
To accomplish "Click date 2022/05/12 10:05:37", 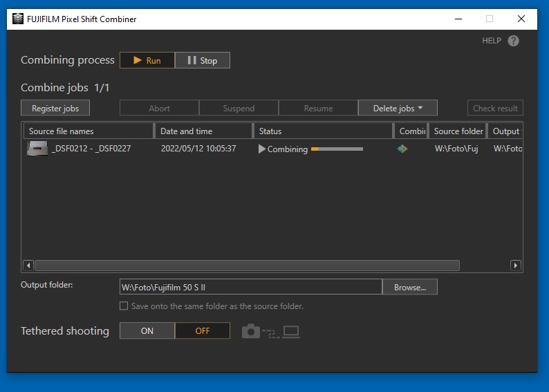I will tap(198, 149).
